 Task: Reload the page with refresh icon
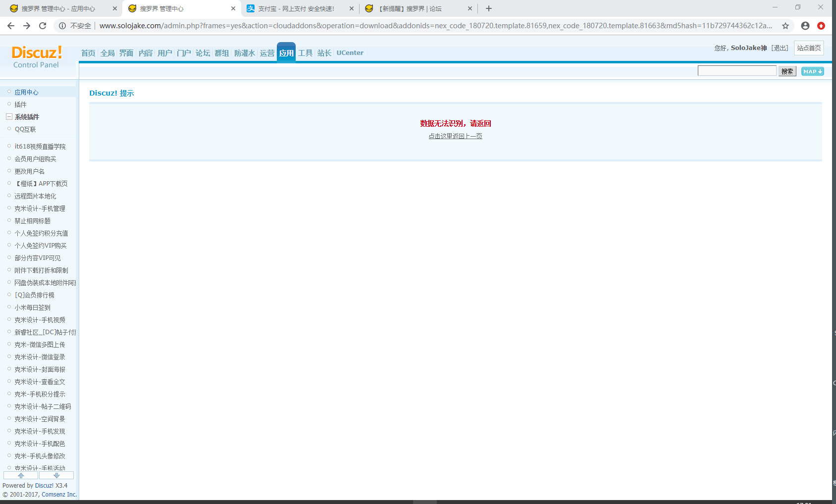pos(43,26)
